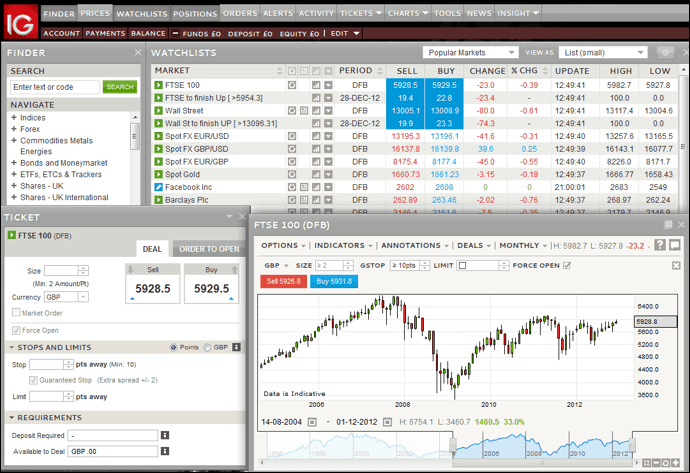
Task: Toggle the chart Limit checkbox
Action: 462,265
